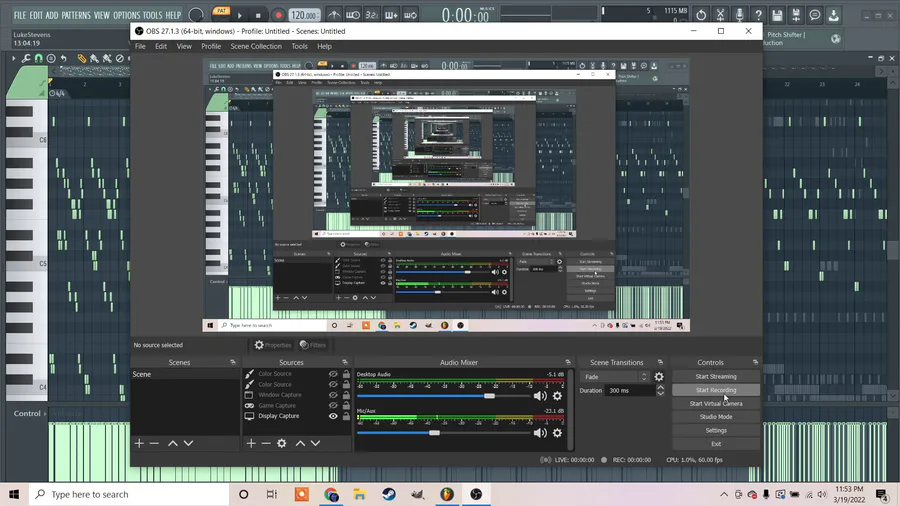Remove scene with minus icon
Viewport: 900px width, 506px height.
coord(154,443)
